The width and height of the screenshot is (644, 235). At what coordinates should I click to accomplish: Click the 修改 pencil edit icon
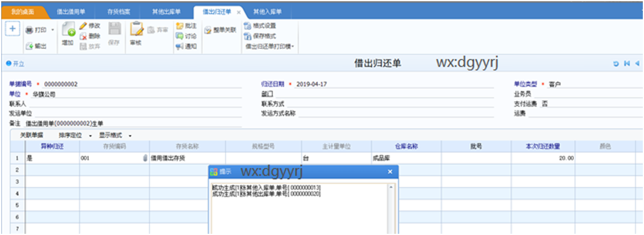(x=83, y=25)
